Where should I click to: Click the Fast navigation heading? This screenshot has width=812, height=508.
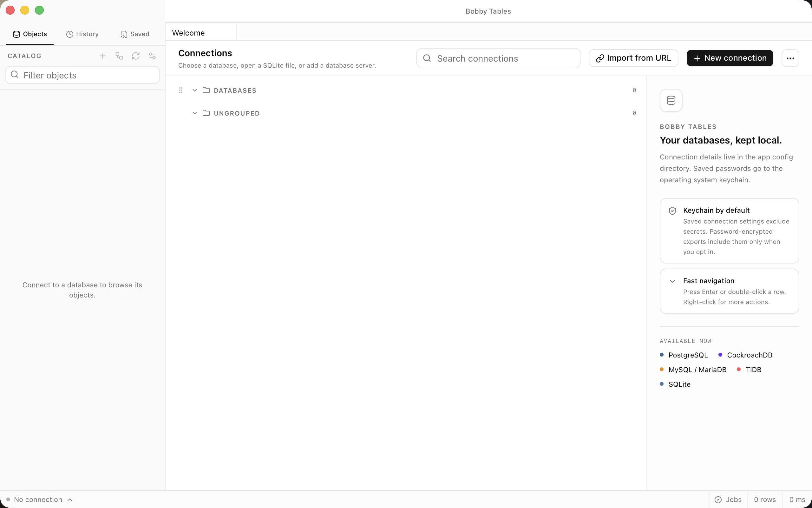click(709, 281)
